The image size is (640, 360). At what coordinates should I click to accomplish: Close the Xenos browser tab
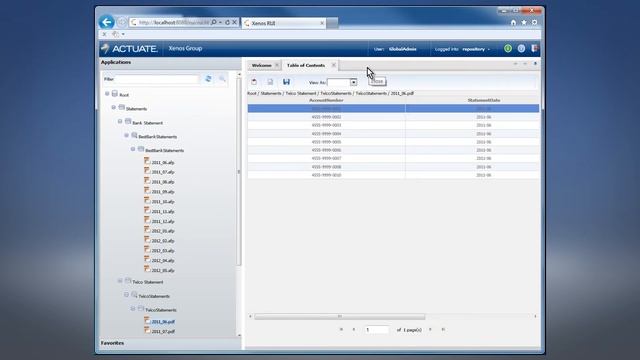pos(322,23)
